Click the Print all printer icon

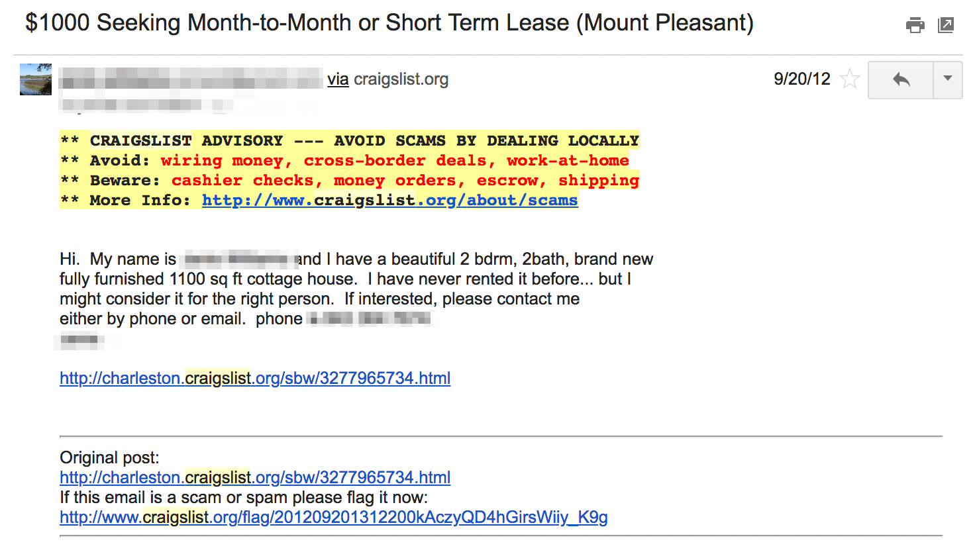(915, 25)
